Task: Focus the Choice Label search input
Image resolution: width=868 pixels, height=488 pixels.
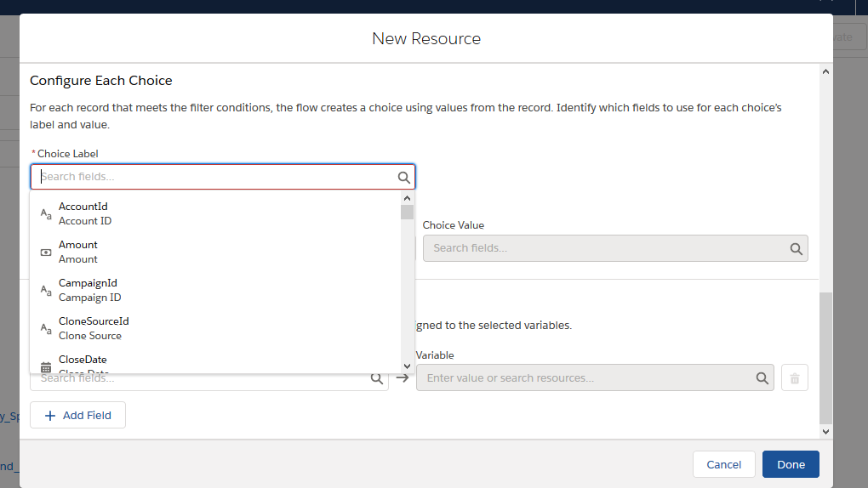Action: pos(213,177)
